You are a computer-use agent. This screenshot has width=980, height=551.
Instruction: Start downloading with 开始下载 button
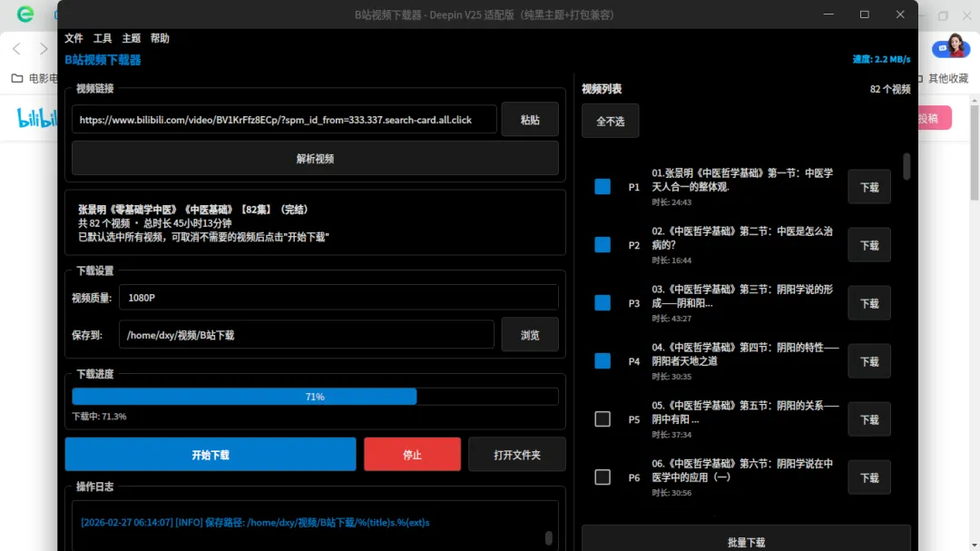point(211,455)
